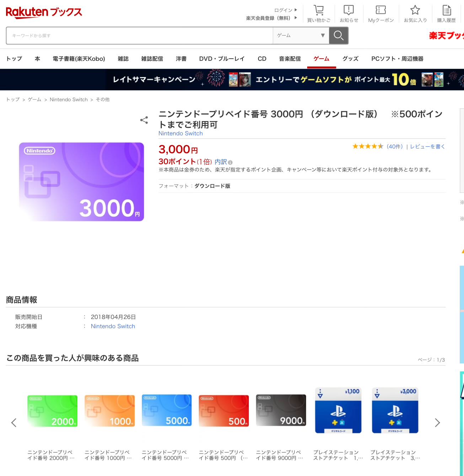
Task: Select the PCソフト・周辺機器 tab
Action: click(x=398, y=59)
